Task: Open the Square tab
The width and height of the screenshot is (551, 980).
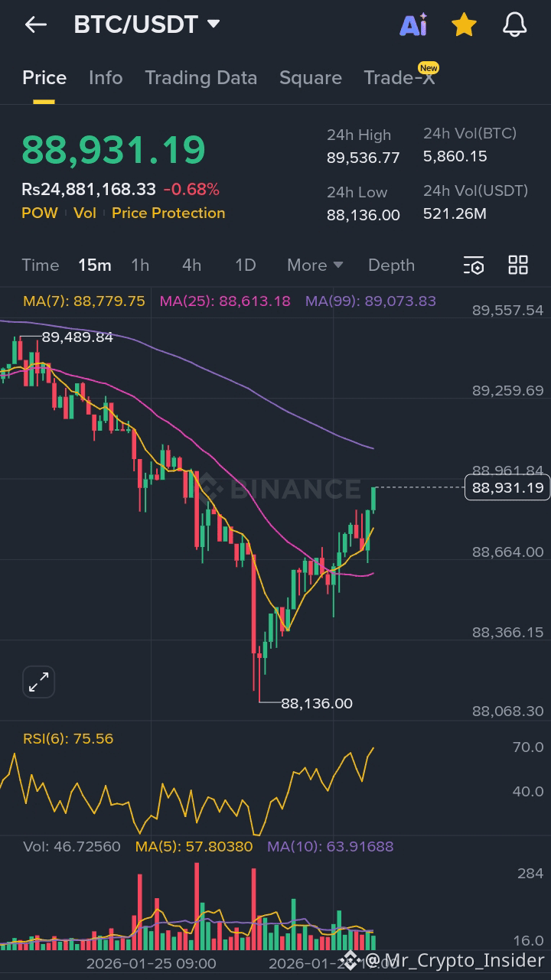Action: (311, 78)
